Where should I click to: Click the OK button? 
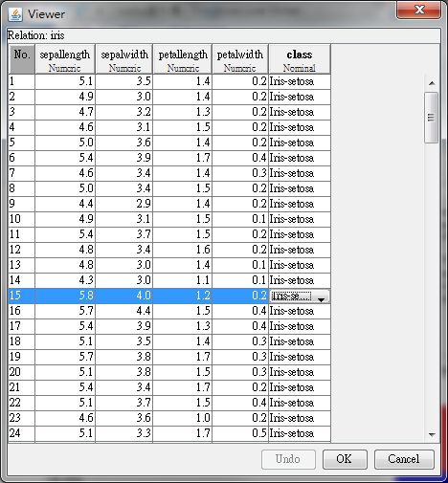click(x=345, y=459)
